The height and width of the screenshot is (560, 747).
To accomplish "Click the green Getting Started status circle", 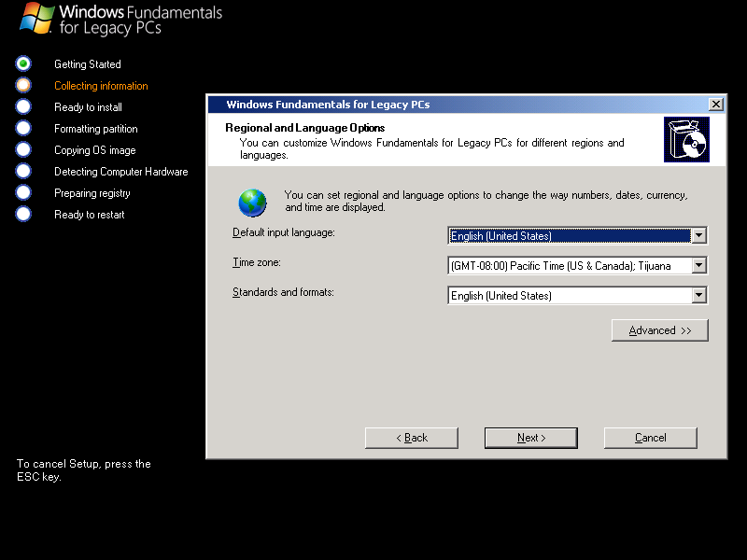I will tap(22, 63).
